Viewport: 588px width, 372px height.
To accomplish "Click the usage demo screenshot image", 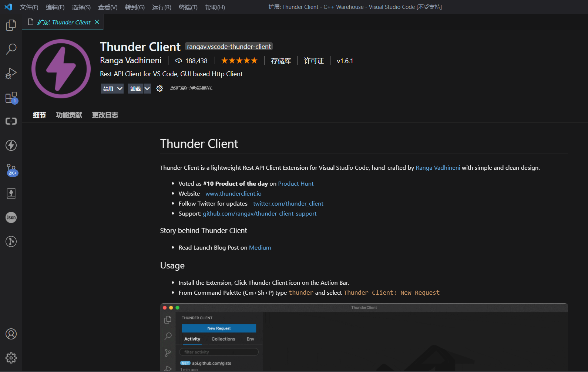I will (x=364, y=337).
